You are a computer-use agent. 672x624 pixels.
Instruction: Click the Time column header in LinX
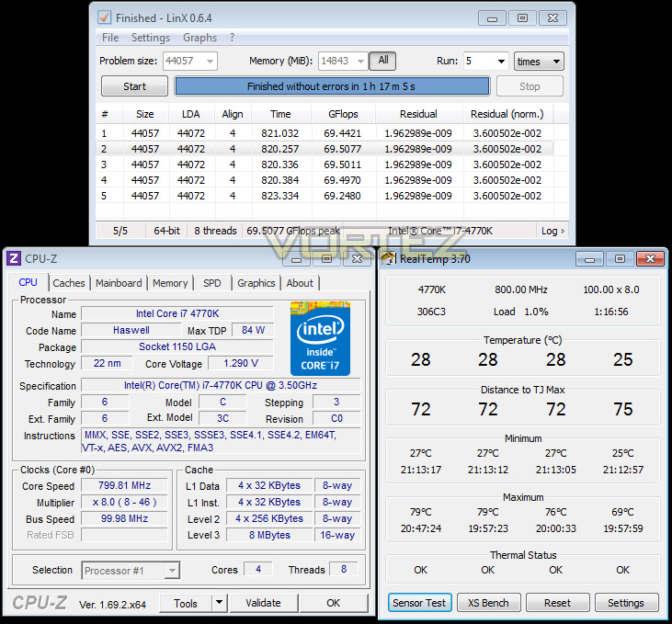pos(280,114)
